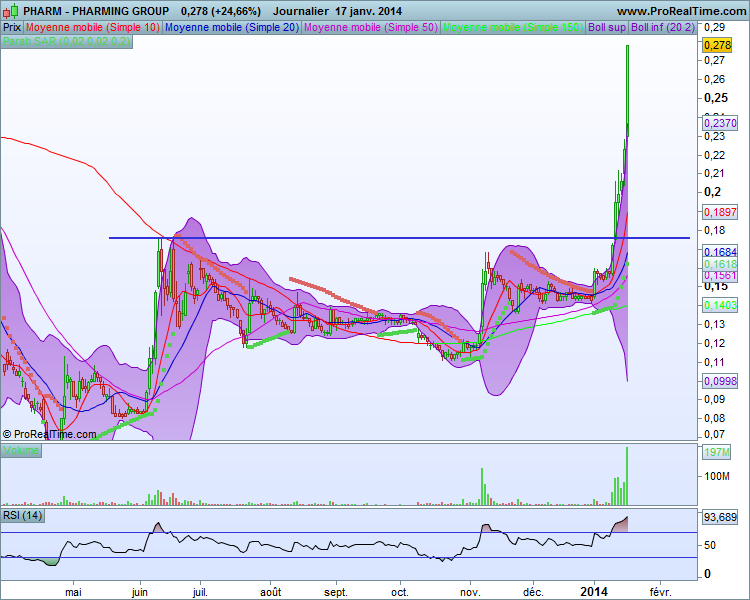750x600 pixels.
Task: Click the juin label on time axis
Action: tap(140, 592)
